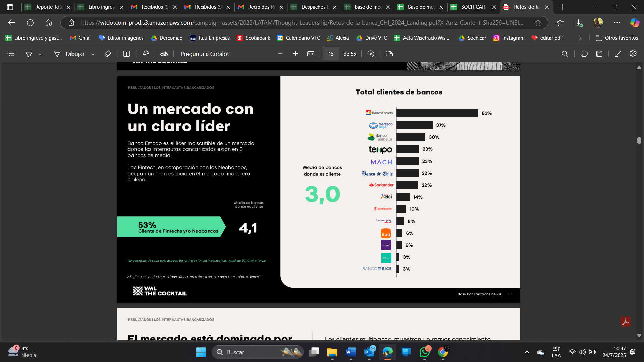Show hidden system tray icons

[x=527, y=352]
